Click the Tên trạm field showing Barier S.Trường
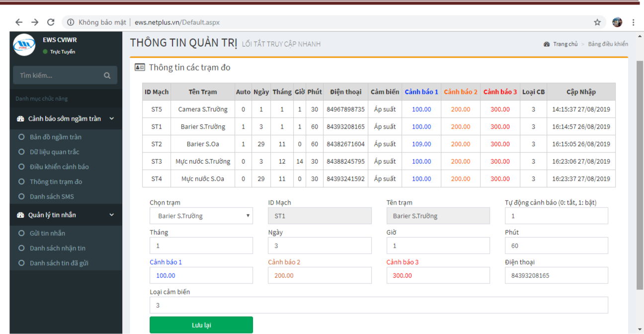644x334 pixels. tap(438, 216)
